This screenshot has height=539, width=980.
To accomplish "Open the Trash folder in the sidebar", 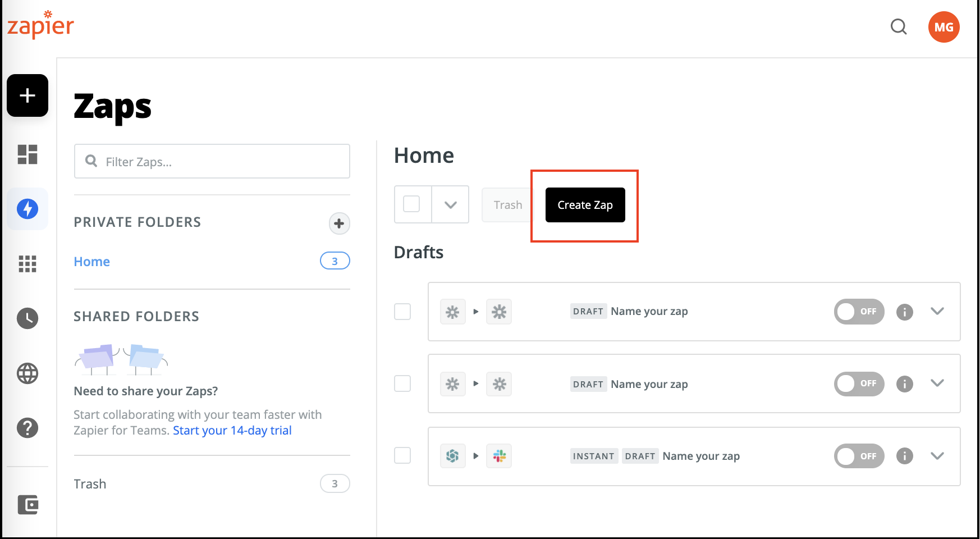I will tap(90, 483).
